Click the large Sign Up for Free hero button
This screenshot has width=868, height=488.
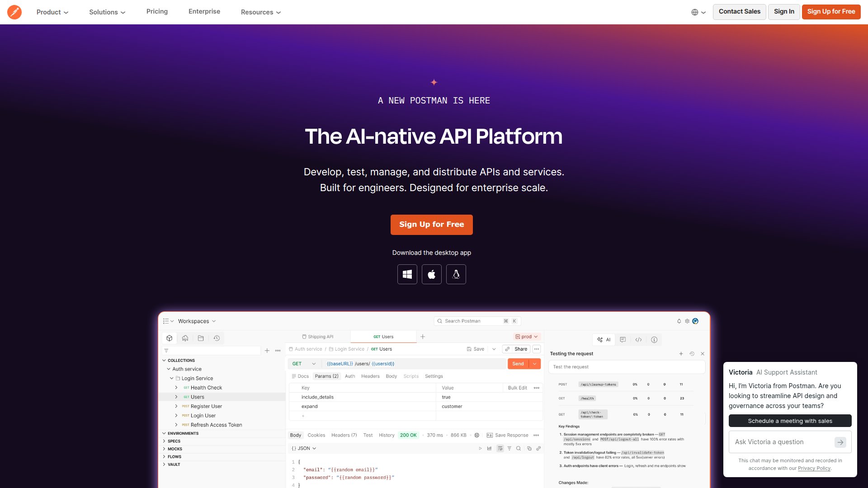click(x=432, y=225)
